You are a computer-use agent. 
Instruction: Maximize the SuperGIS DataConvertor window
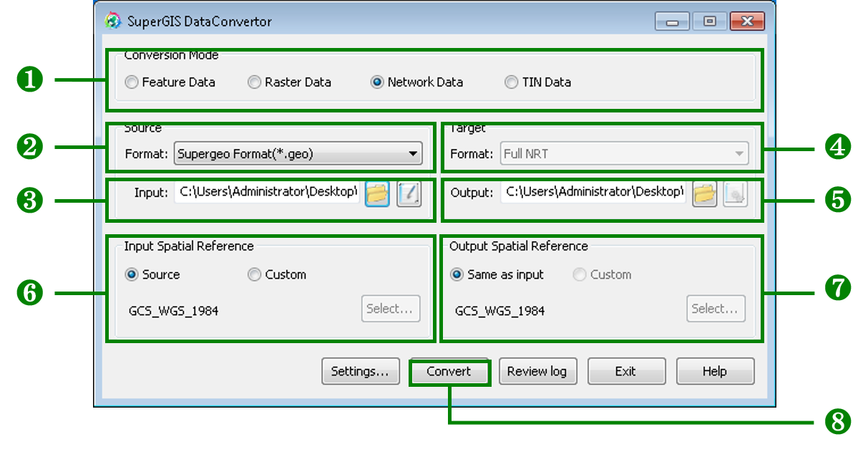709,21
